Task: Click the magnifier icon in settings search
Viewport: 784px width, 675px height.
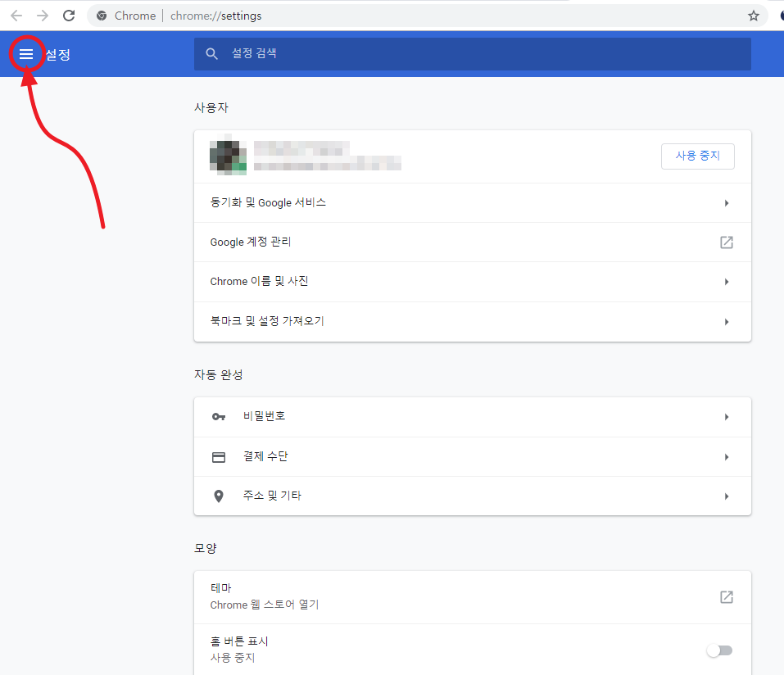Action: (x=211, y=53)
